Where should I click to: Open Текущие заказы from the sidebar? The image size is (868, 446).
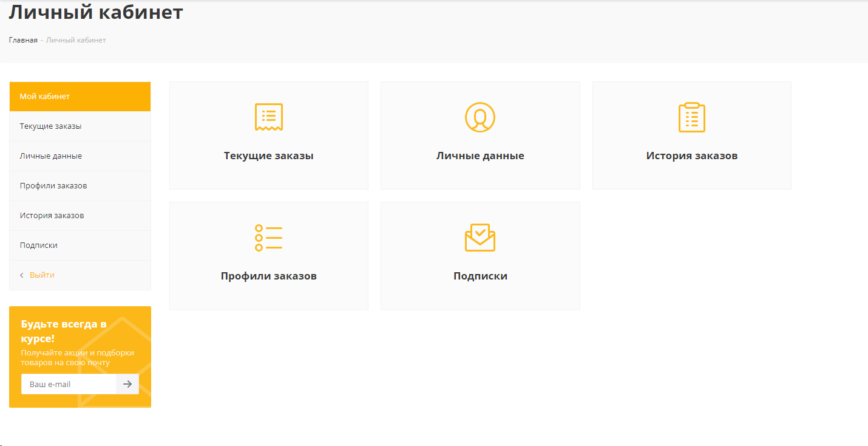[x=50, y=126]
